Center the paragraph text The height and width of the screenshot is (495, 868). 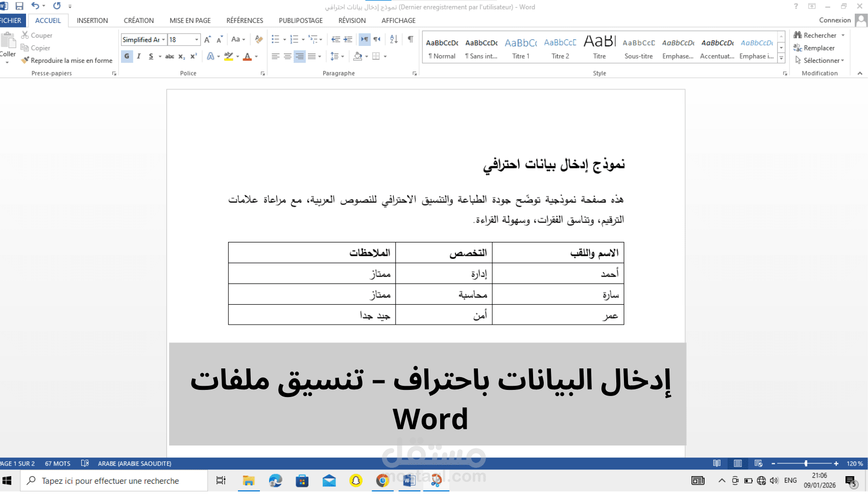(x=287, y=57)
